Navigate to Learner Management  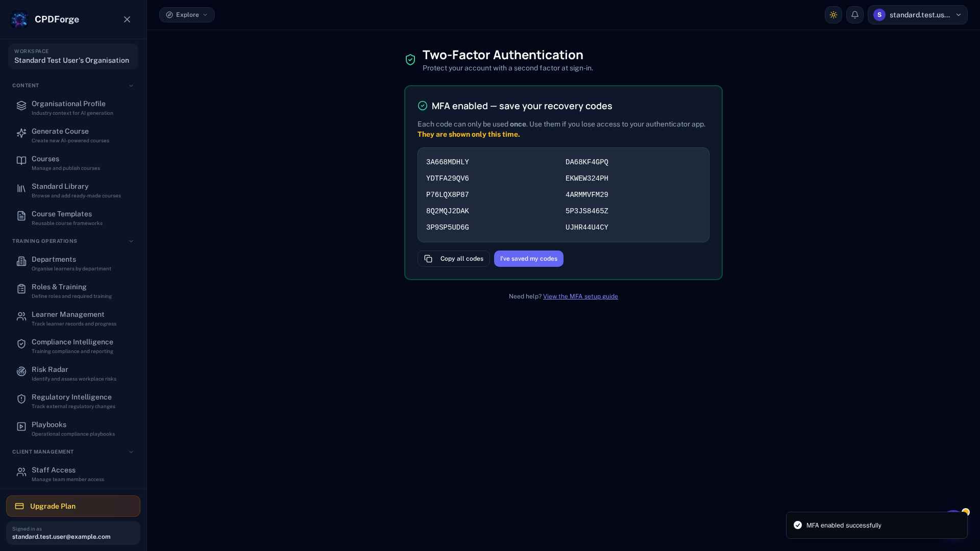tap(73, 318)
